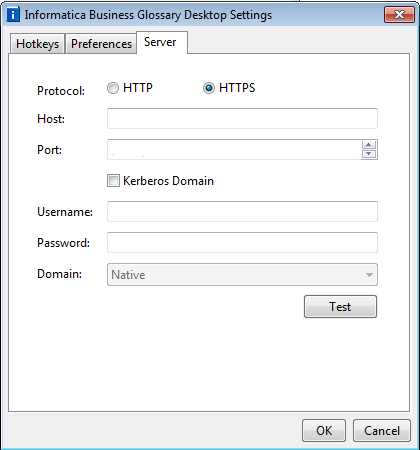The image size is (420, 450).
Task: Select the Server tab
Action: (162, 42)
